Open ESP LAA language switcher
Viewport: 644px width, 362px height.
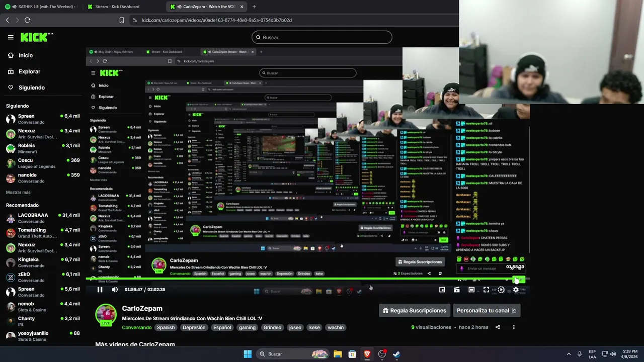coord(592,354)
